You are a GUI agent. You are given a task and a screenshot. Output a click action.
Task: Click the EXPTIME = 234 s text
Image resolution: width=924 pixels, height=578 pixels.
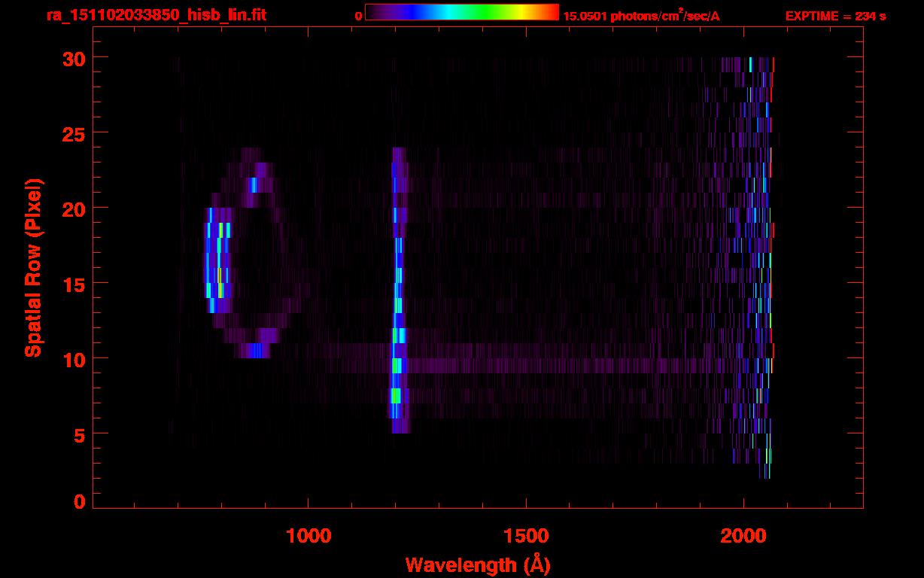pyautogui.click(x=835, y=15)
